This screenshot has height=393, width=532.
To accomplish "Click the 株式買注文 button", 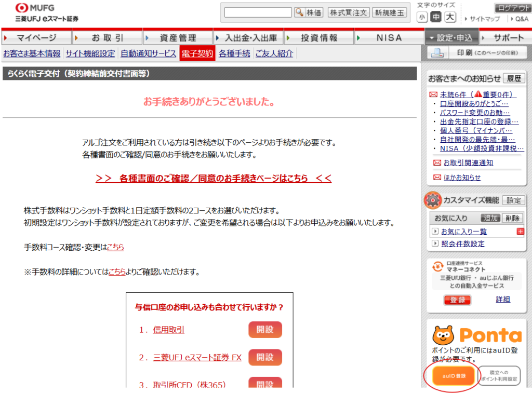I will coord(349,12).
